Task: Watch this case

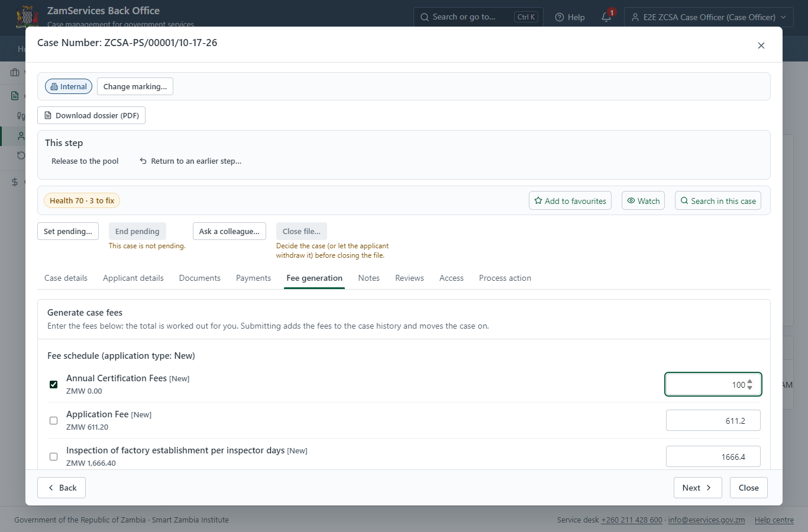Action: pyautogui.click(x=643, y=200)
